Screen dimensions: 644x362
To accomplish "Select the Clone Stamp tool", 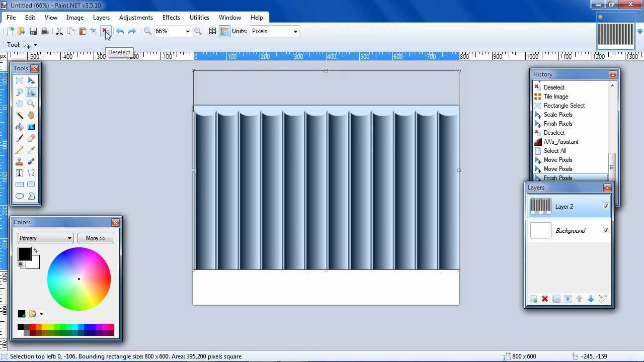I will (20, 161).
